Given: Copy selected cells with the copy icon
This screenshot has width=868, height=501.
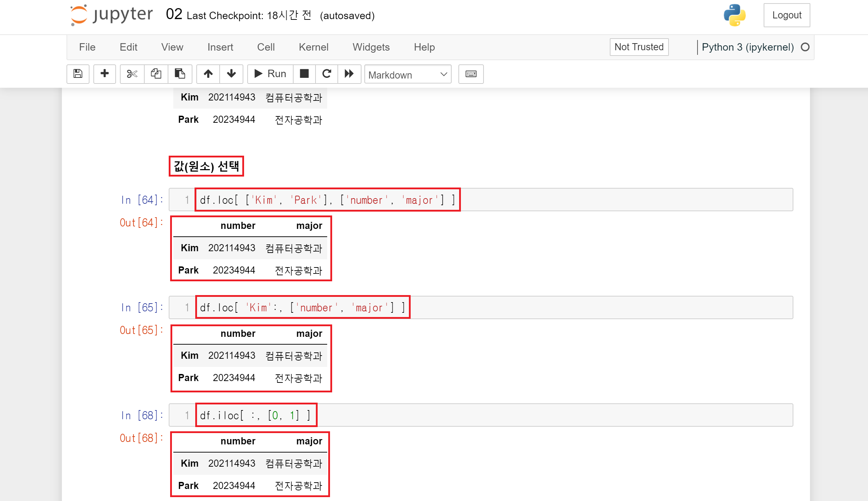Looking at the screenshot, I should [x=156, y=74].
